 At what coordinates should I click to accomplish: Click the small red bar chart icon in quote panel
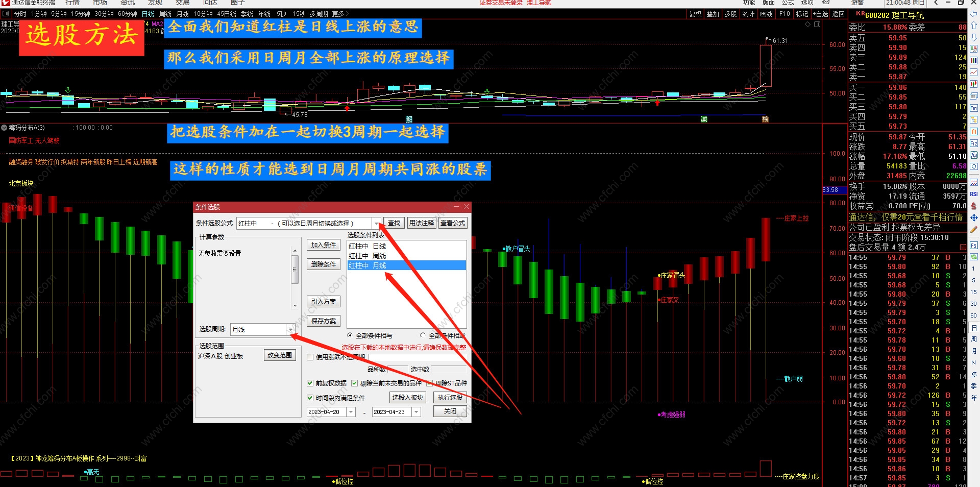point(963,247)
